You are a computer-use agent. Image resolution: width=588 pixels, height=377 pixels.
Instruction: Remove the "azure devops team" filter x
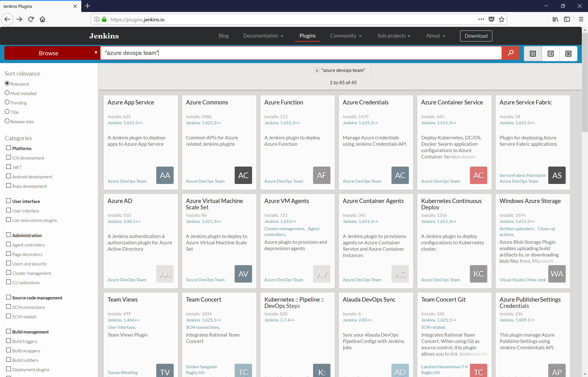tap(317, 71)
